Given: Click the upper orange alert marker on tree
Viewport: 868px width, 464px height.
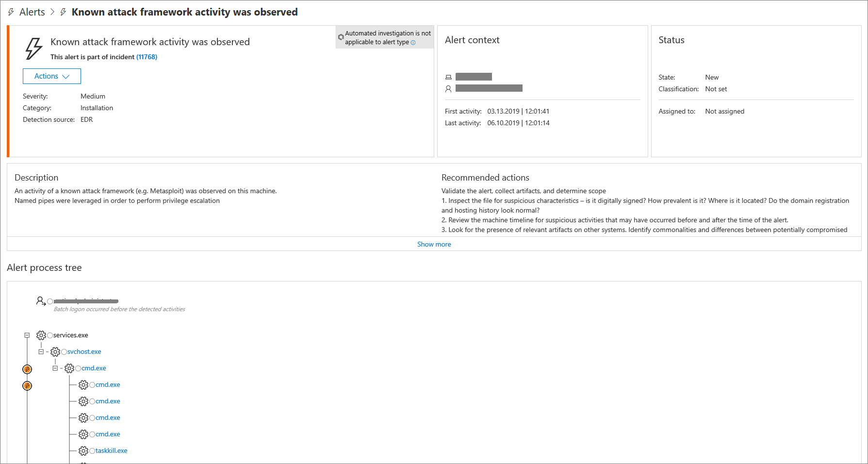Looking at the screenshot, I should pyautogui.click(x=27, y=369).
